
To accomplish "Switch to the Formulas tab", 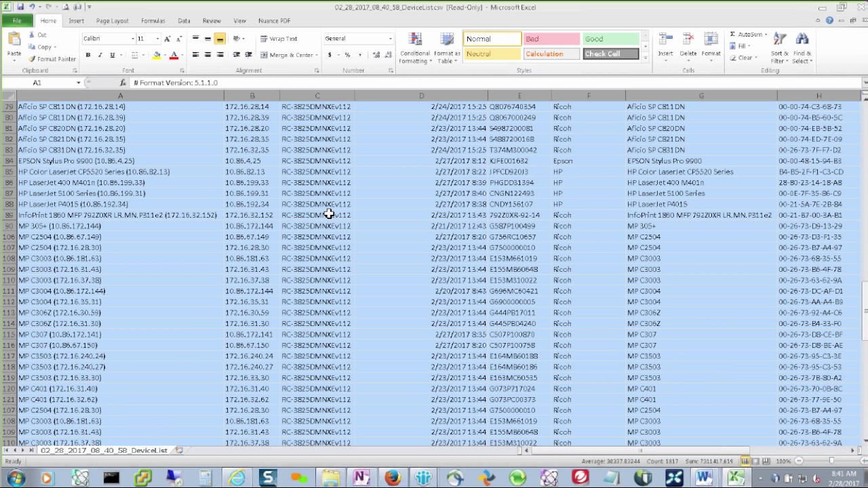I will pos(153,21).
